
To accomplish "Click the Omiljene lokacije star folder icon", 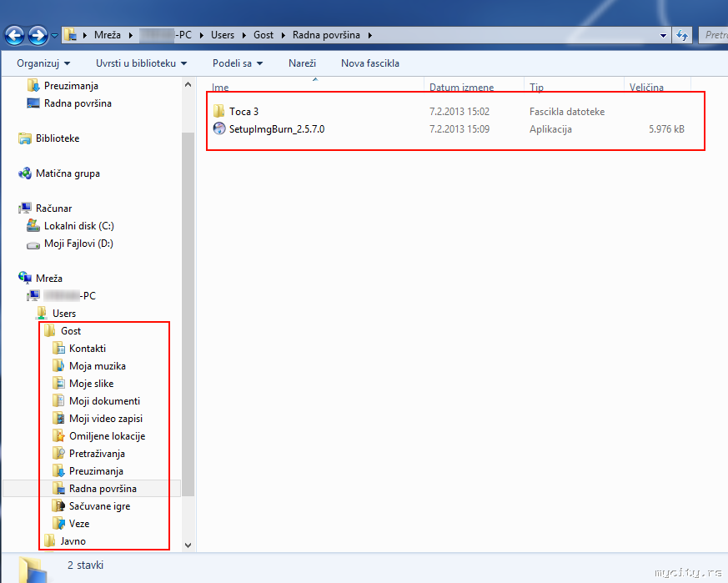I will pos(58,435).
